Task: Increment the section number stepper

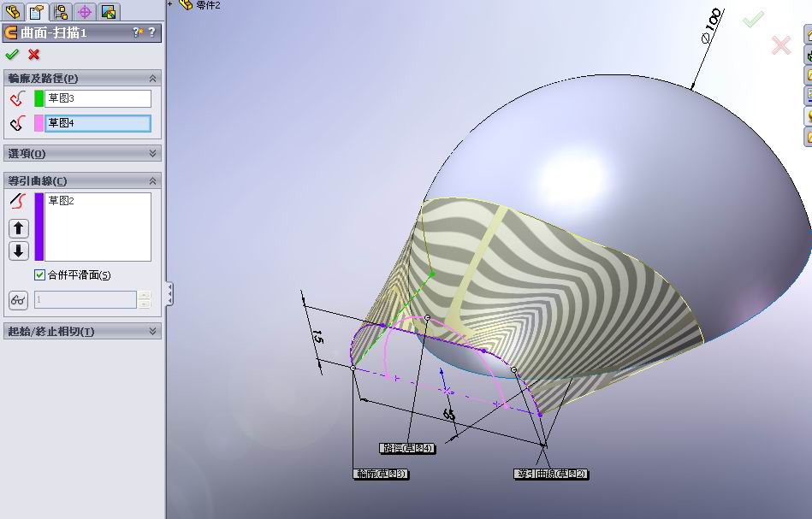Action: point(145,296)
